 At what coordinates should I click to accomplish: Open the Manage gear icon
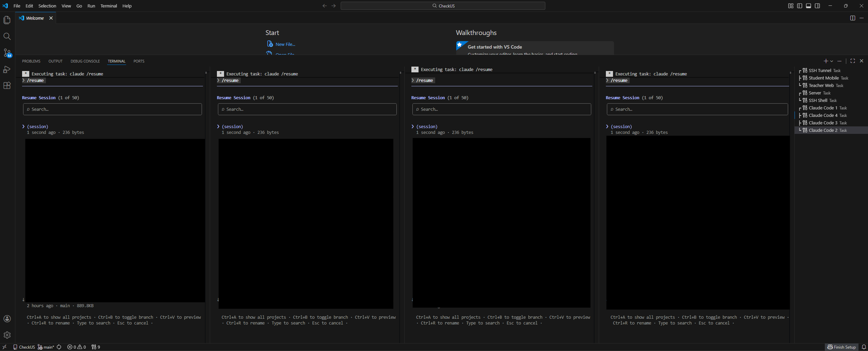(x=7, y=335)
